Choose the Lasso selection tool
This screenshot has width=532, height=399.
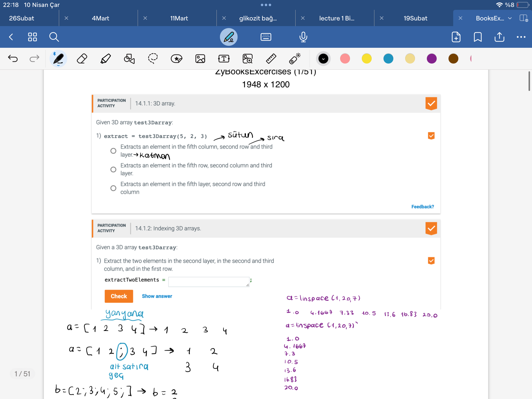[x=153, y=59]
